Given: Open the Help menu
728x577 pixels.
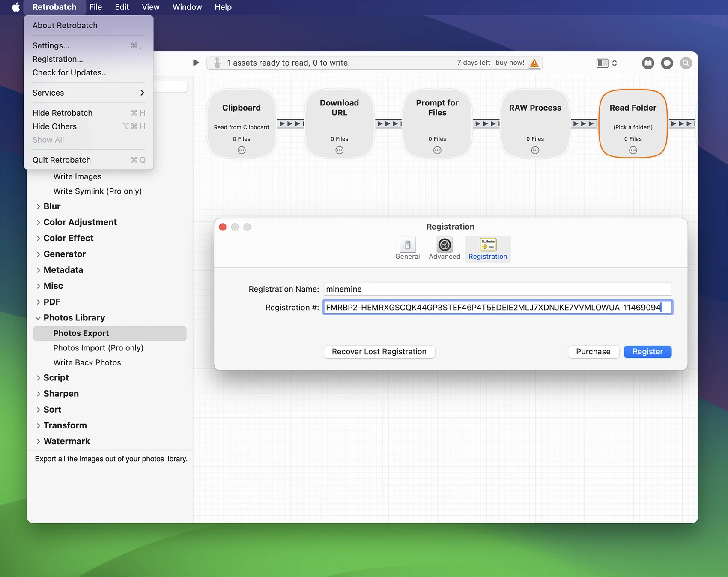Looking at the screenshot, I should pyautogui.click(x=223, y=7).
